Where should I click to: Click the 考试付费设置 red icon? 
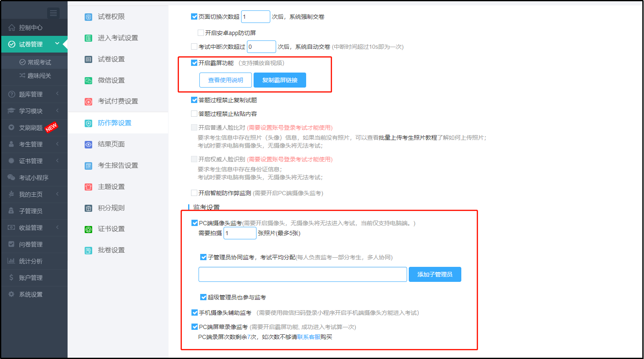pos(88,102)
